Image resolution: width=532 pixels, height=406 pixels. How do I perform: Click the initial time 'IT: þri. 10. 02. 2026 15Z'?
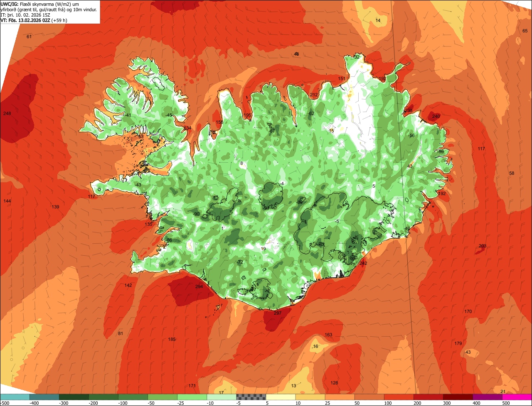[x=25, y=15]
